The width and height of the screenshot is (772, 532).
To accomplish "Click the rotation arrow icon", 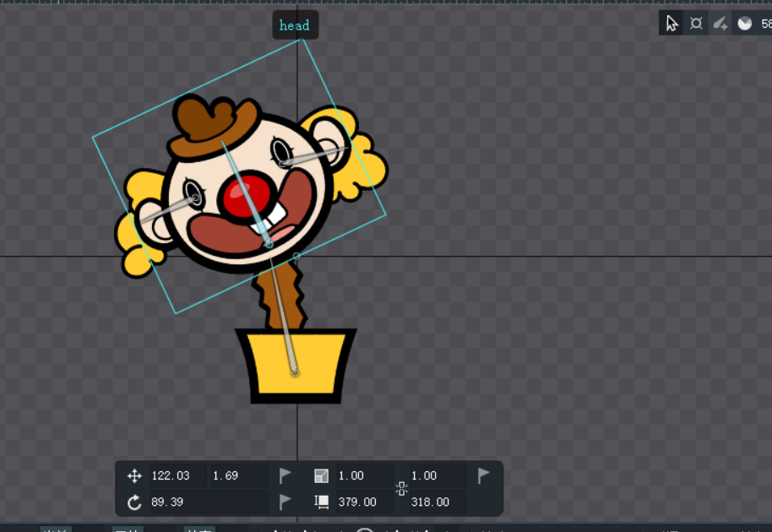I will 134,502.
